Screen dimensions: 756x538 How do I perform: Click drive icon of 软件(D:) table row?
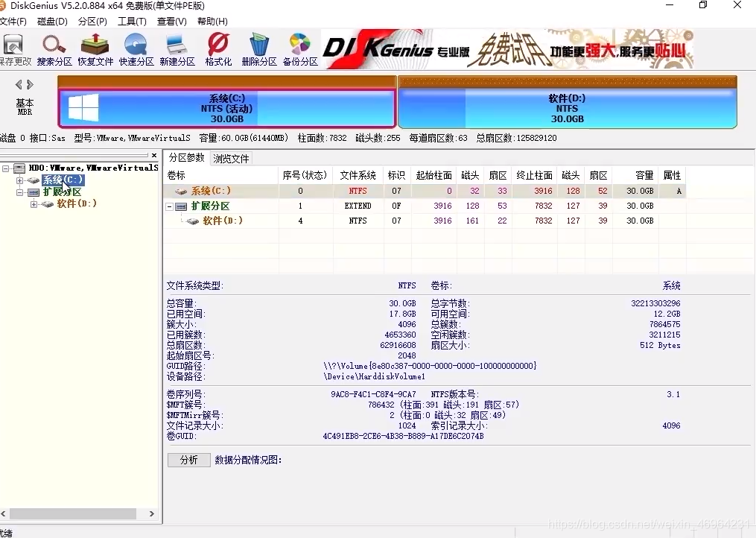pyautogui.click(x=193, y=221)
